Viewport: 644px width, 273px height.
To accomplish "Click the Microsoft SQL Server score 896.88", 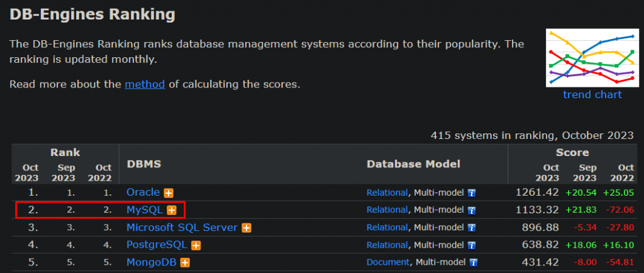I will [540, 228].
